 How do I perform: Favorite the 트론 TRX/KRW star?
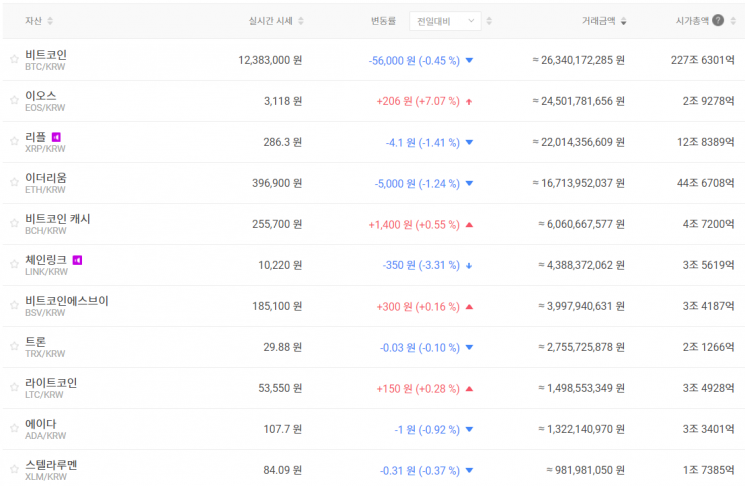(14, 346)
